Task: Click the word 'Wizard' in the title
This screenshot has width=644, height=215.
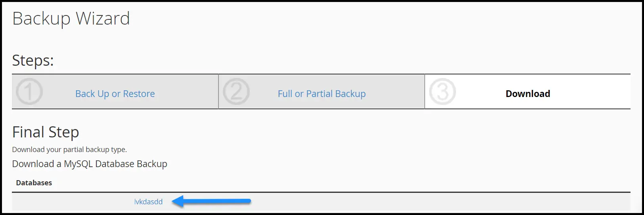Action: coord(103,19)
